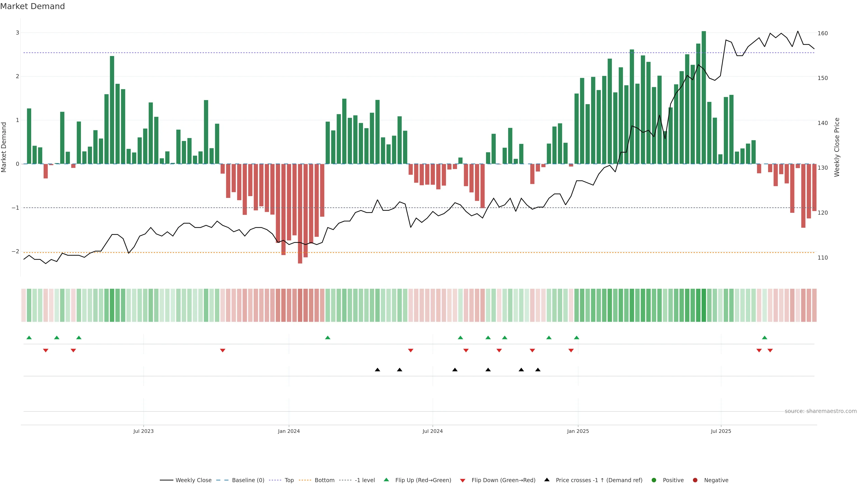868x488 pixels.
Task: Click the last green flip-up marker in 2025
Action: point(764,338)
